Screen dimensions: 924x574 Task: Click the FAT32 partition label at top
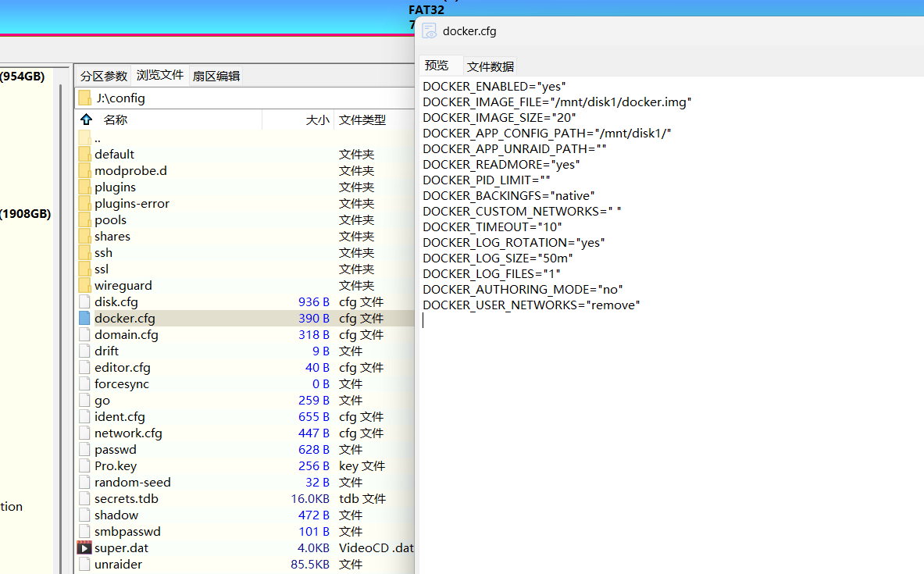[426, 10]
